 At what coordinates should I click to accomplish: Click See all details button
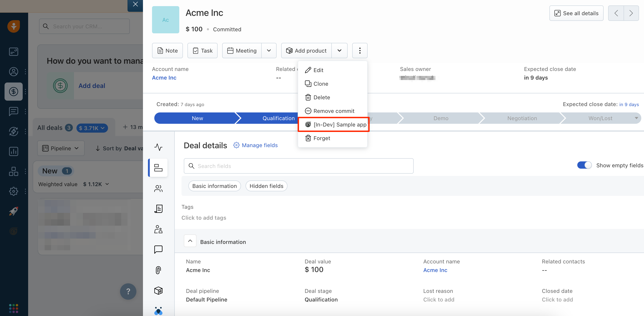[576, 13]
